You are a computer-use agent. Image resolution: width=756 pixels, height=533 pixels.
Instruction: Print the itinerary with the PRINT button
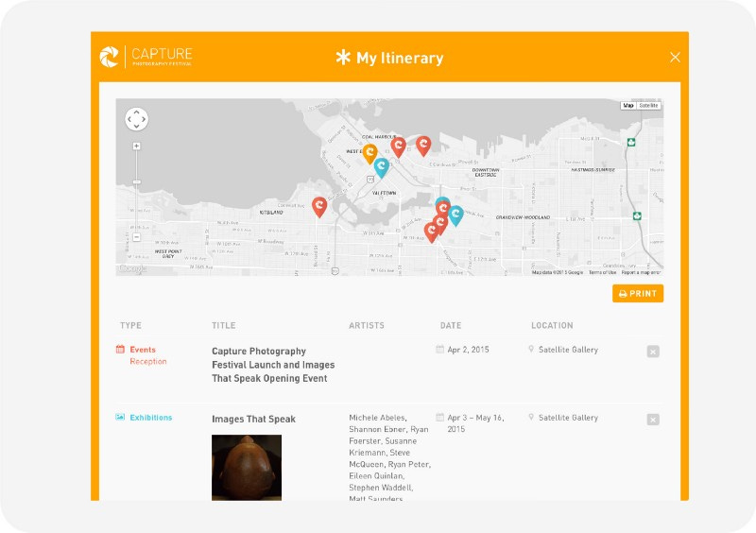coord(638,293)
